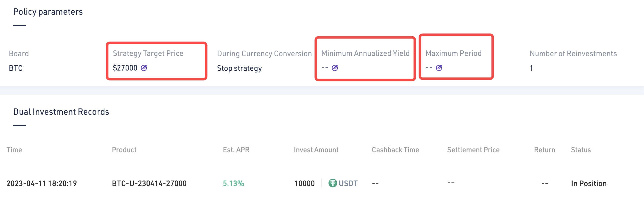This screenshot has height=224, width=644.
Task: Click the $27000 target price value
Action: pos(125,68)
